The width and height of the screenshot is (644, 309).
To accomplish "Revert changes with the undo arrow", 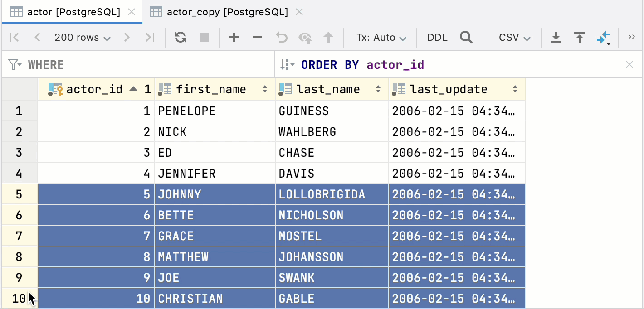I will (x=281, y=37).
